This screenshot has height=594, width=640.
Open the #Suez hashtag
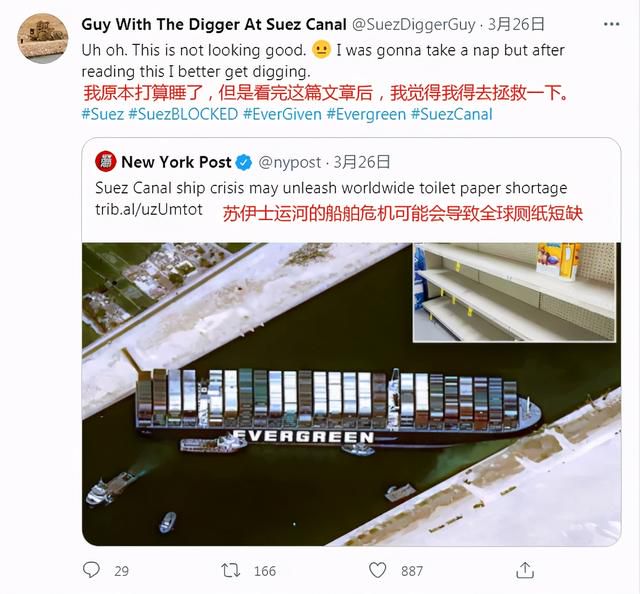click(103, 114)
